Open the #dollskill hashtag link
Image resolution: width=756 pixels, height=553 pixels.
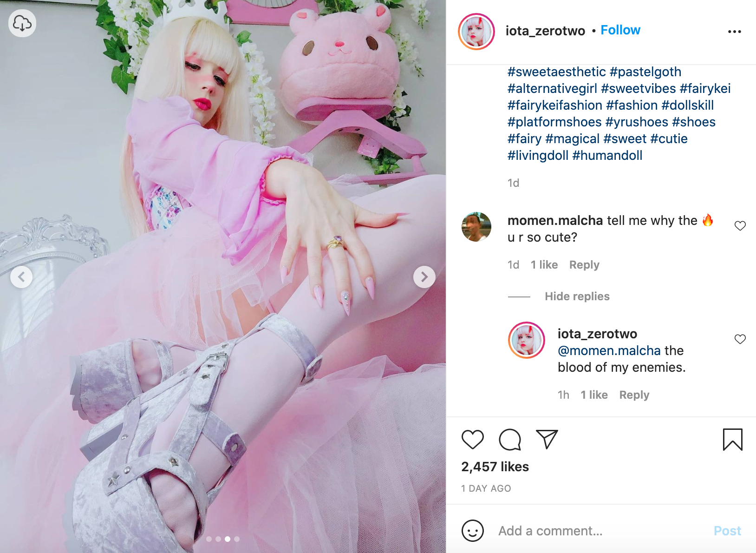(x=687, y=105)
